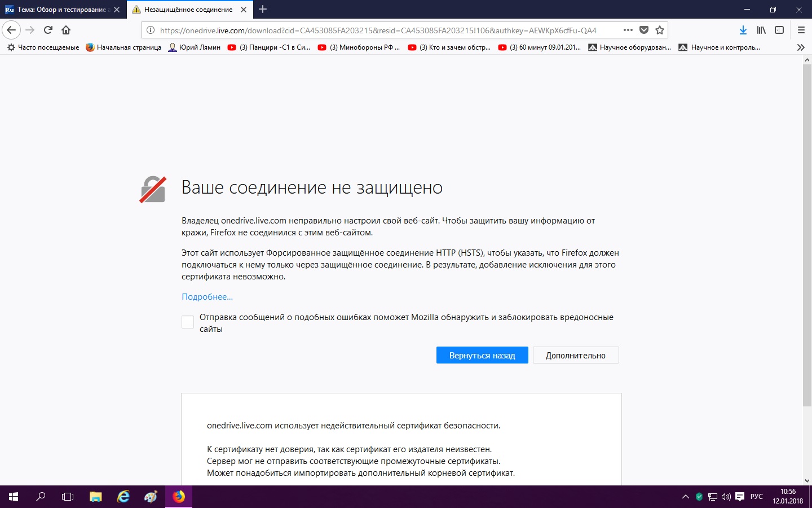Open the volume control tray icon

726,497
